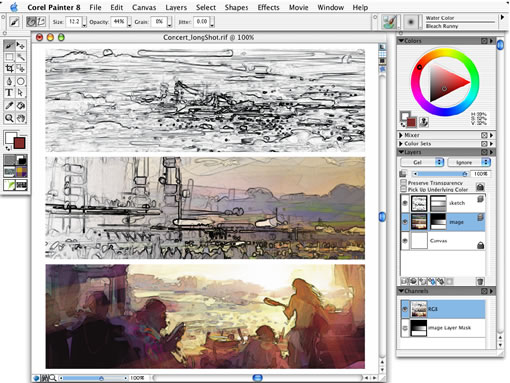Select the Selection Adjuster tool
Viewport: 510px width, 383px height.
tap(21, 69)
